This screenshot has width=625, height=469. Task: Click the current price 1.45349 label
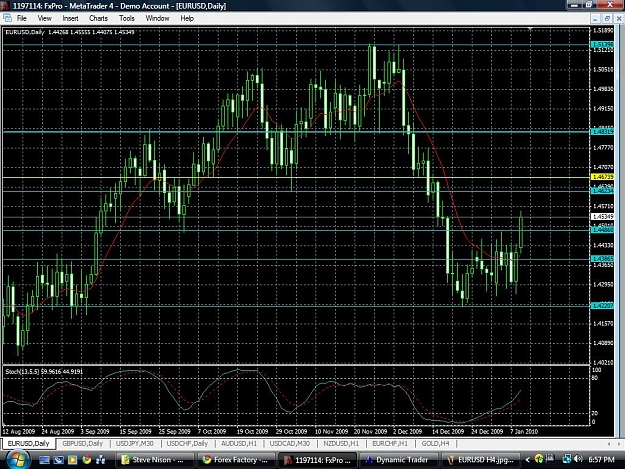coord(603,217)
